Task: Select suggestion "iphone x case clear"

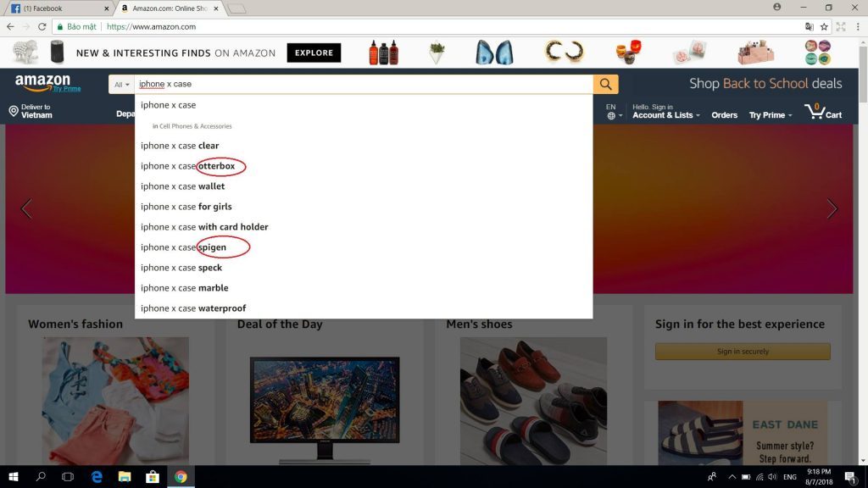Action: click(x=364, y=146)
